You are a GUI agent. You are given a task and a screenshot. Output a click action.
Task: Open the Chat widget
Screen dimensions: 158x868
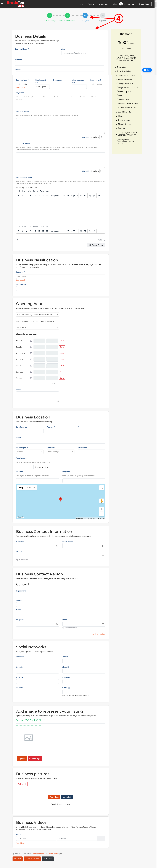click(x=147, y=70)
